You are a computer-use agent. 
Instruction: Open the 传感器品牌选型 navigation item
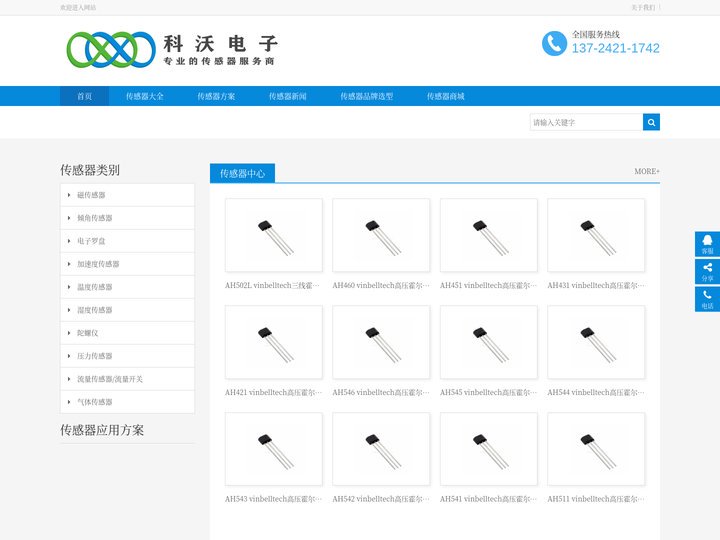[366, 96]
